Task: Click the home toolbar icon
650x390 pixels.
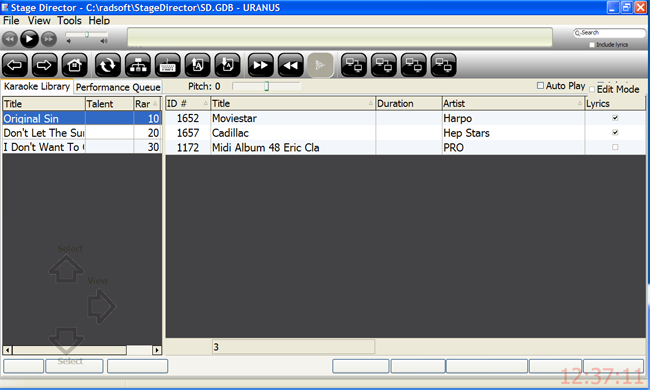Action: click(x=75, y=65)
